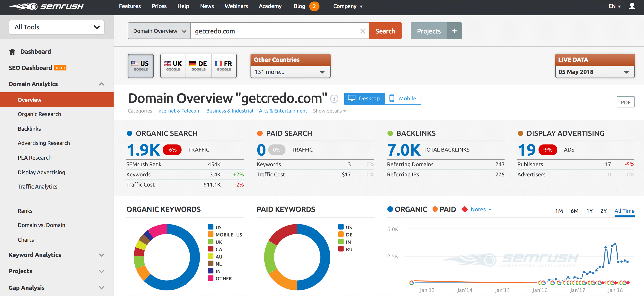Image resolution: width=644 pixels, height=296 pixels.
Task: Export report with PDF button
Action: pos(625,102)
